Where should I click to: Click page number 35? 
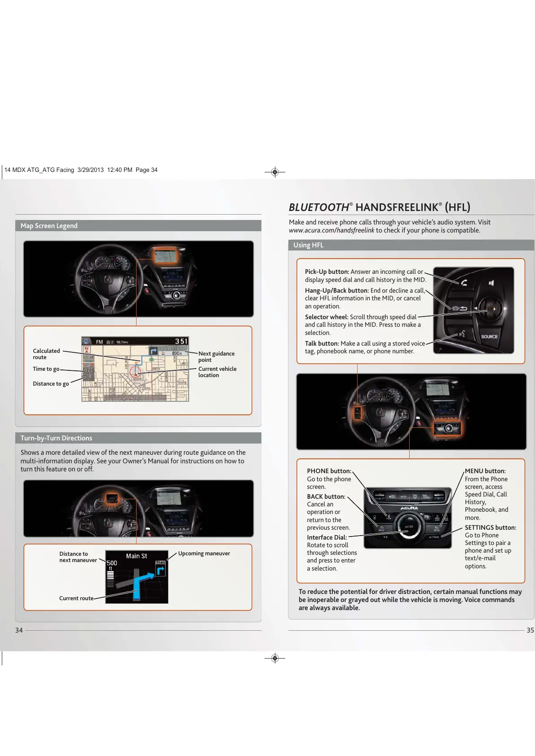(531, 630)
